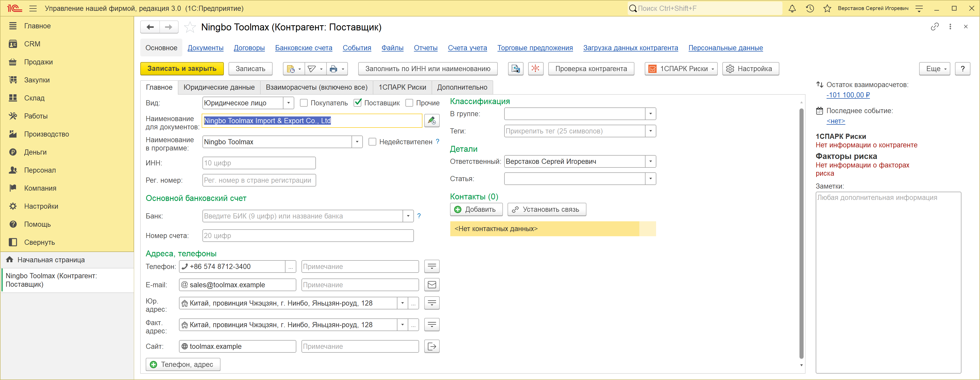
Task: Open phone field list options icon
Action: coord(431,266)
